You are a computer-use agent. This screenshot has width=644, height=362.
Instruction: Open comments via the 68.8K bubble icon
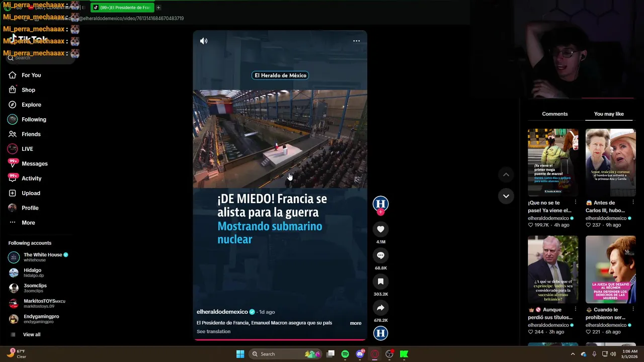[x=381, y=255]
